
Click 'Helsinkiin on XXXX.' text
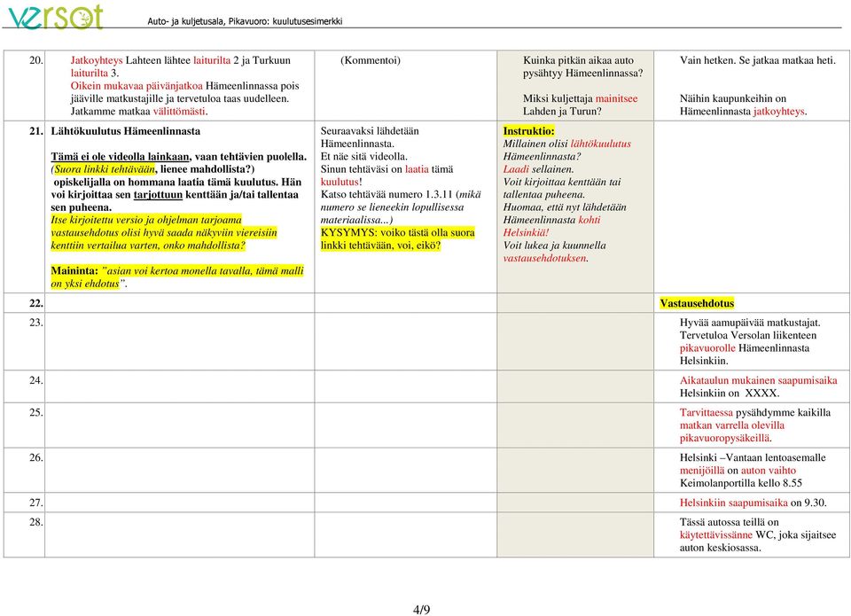[x=730, y=393]
